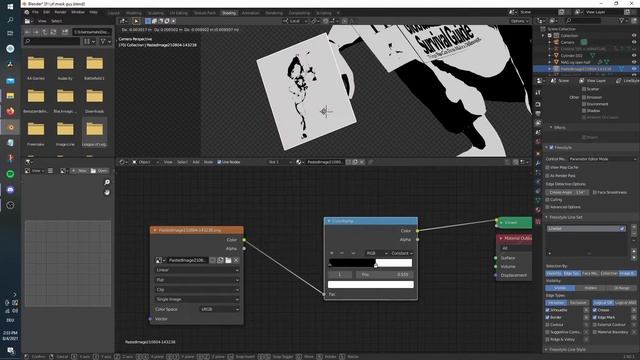Remove a ColorRamp stop with minus icon
Image resolution: width=640 pixels, height=360 pixels.
[x=342, y=253]
